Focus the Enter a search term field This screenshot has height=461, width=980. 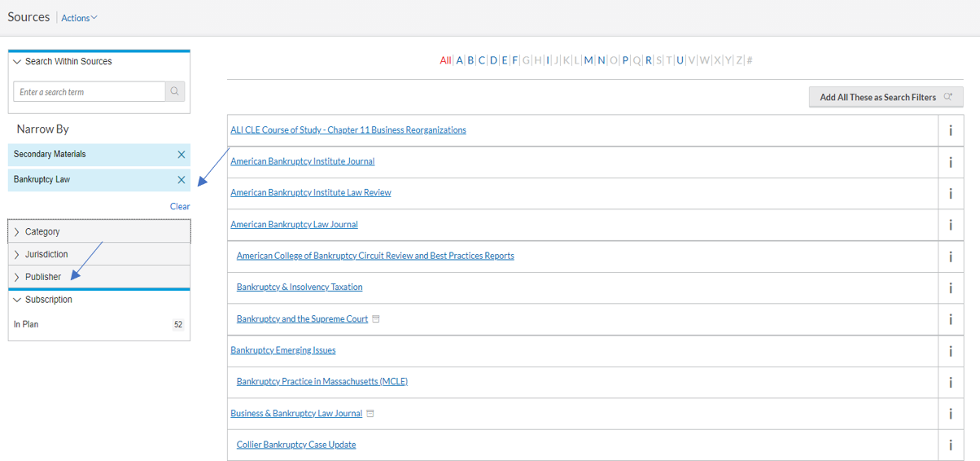(x=90, y=92)
